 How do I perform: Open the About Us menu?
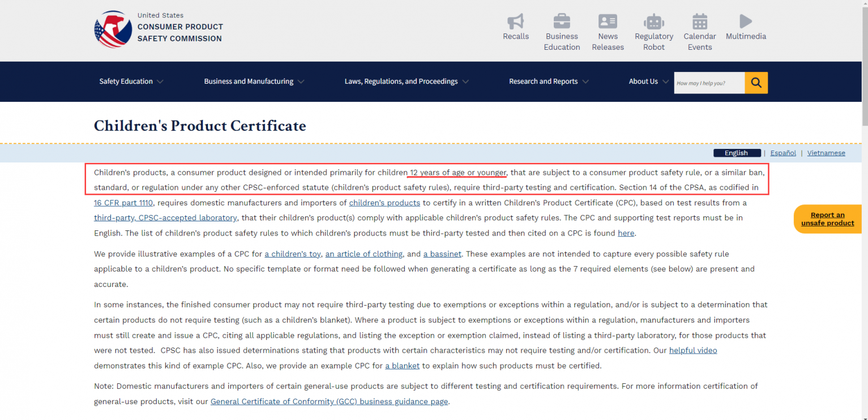pyautogui.click(x=643, y=82)
